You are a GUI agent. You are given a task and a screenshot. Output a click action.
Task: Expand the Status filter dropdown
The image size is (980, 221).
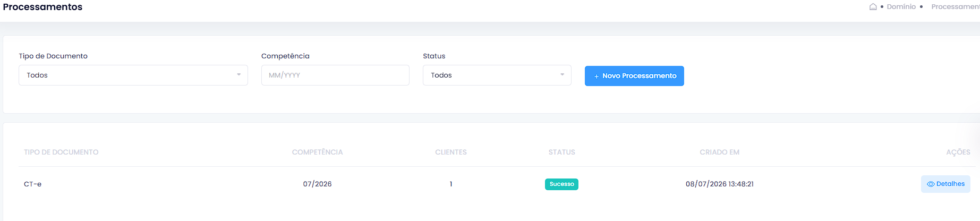pos(497,75)
